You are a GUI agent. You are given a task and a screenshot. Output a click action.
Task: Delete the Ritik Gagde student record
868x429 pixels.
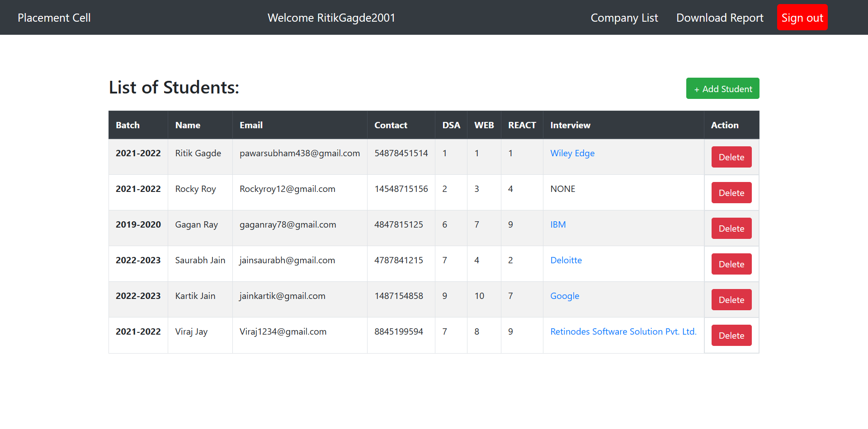click(731, 157)
